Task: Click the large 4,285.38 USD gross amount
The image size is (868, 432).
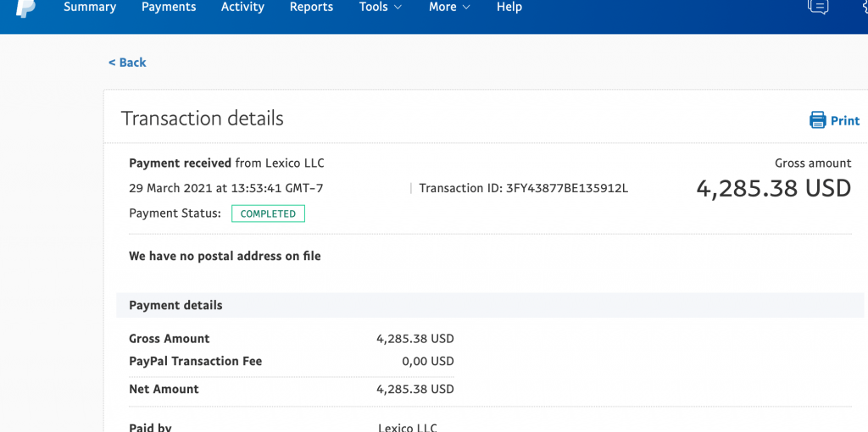Action: click(x=773, y=189)
